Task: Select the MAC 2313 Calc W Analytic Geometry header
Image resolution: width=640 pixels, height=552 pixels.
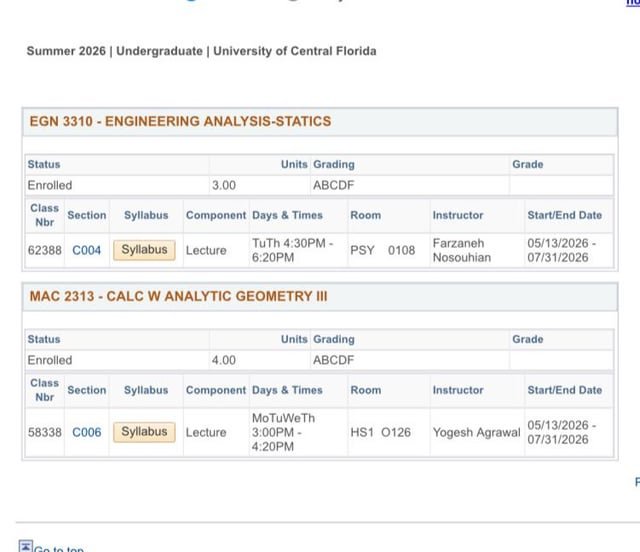Action: 178,296
